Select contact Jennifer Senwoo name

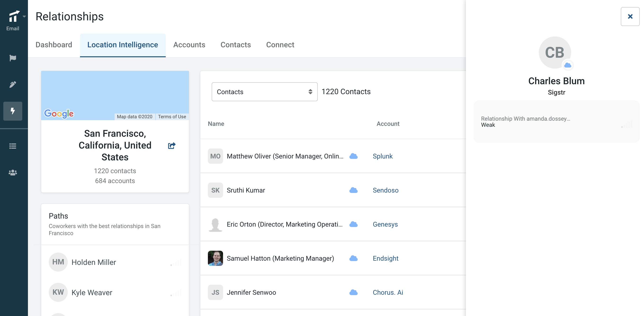[251, 292]
